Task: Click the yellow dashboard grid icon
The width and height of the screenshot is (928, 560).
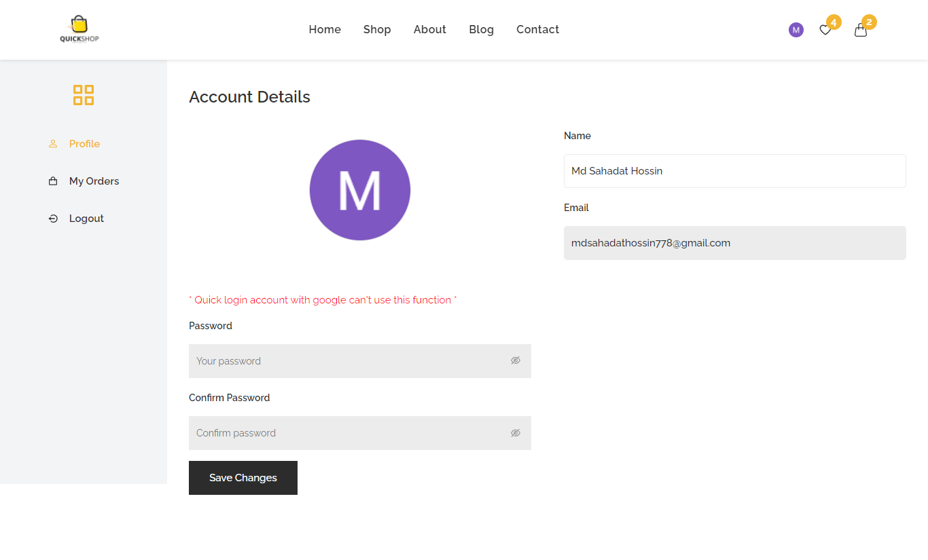Action: click(84, 95)
